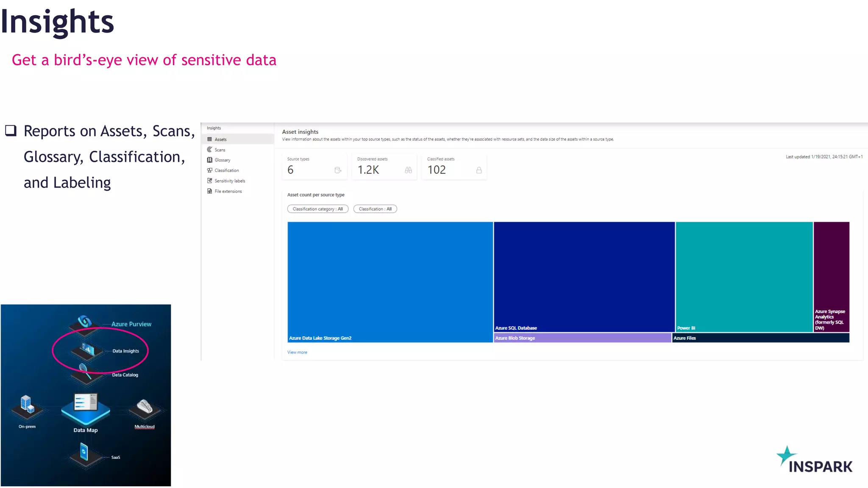Image resolution: width=868 pixels, height=488 pixels.
Task: Open the Assets report in sidebar
Action: [x=238, y=139]
